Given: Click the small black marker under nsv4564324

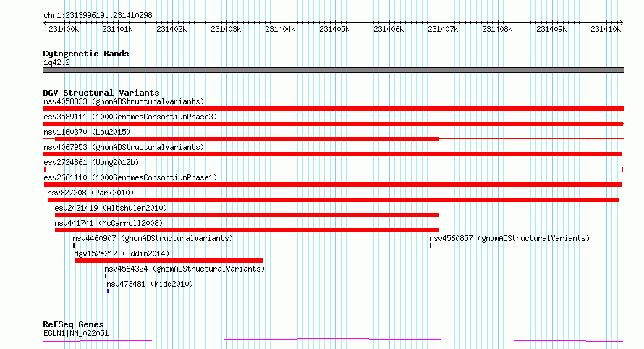Looking at the screenshot, I should coord(106,276).
